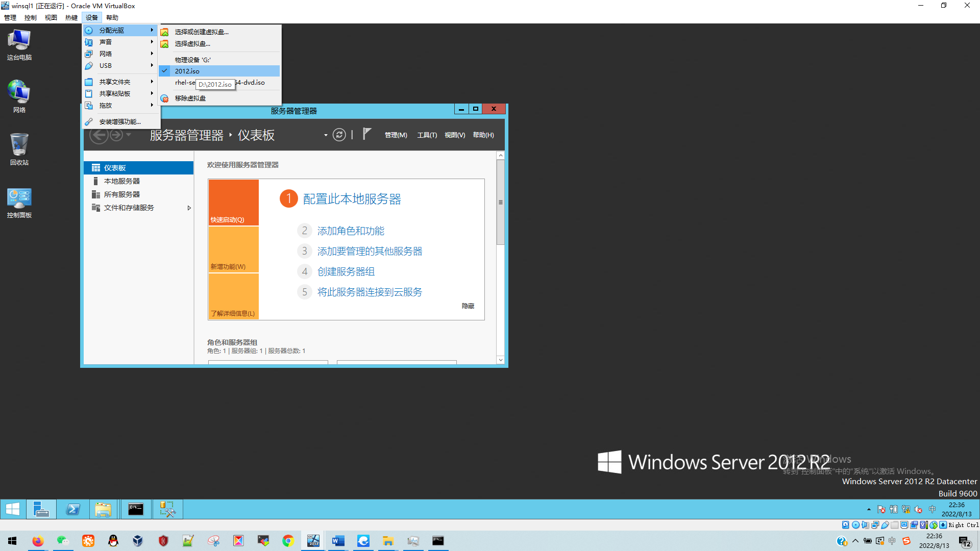Open the 设备 menu in VirtualBox
980x551 pixels.
coord(91,17)
